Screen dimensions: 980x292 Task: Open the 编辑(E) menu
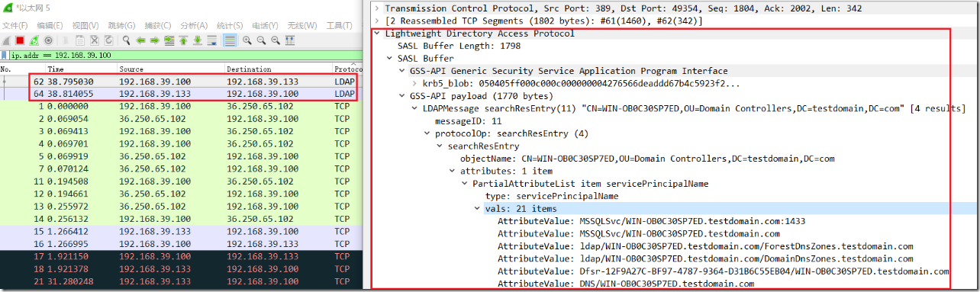point(50,25)
